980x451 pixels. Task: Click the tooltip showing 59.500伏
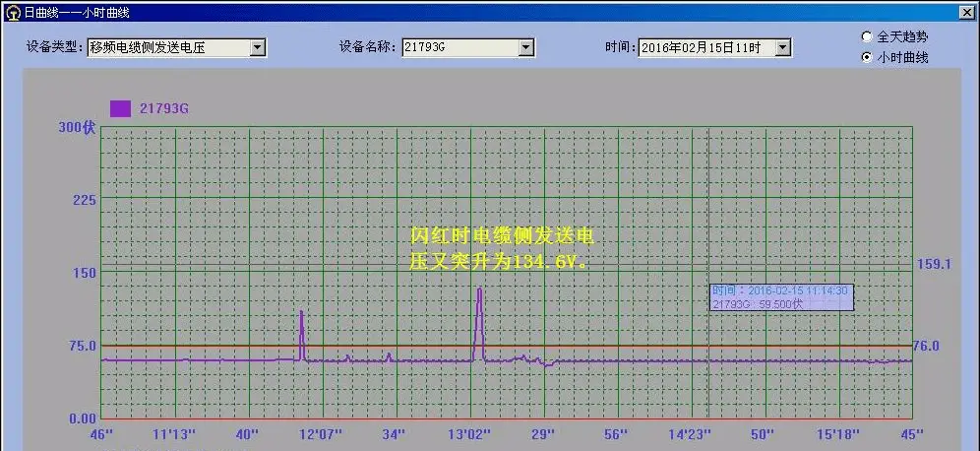(x=781, y=297)
